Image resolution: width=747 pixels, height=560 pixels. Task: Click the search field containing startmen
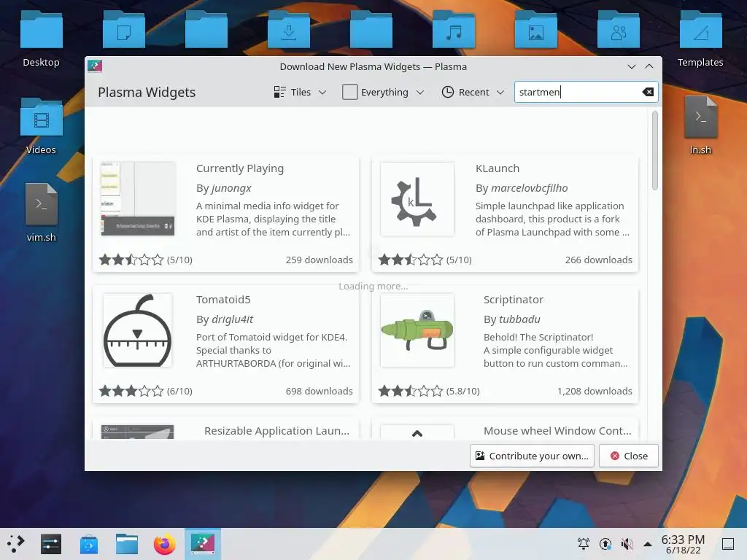pos(586,92)
